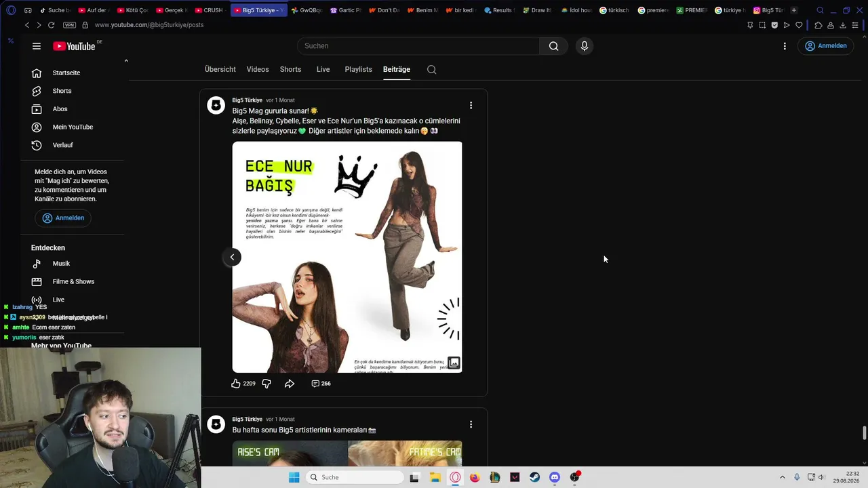Image resolution: width=868 pixels, height=488 pixels.
Task: Open options menu for Big5 Mag post
Action: pyautogui.click(x=471, y=105)
